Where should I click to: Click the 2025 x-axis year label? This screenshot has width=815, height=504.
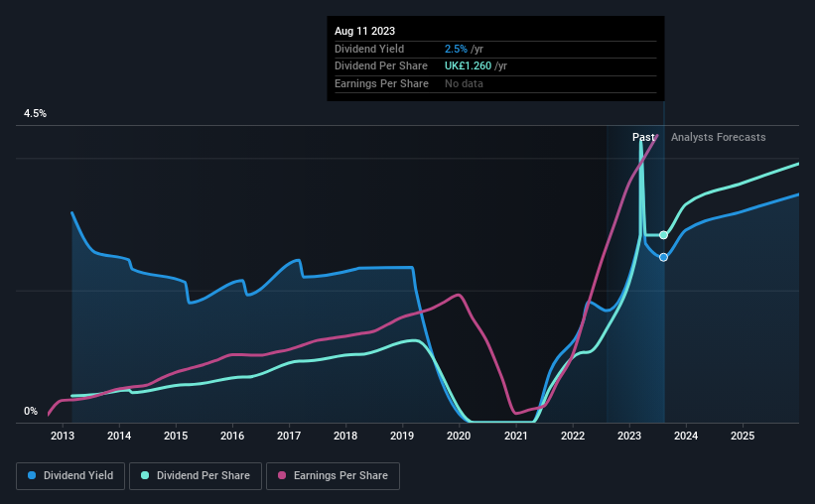[743, 436]
